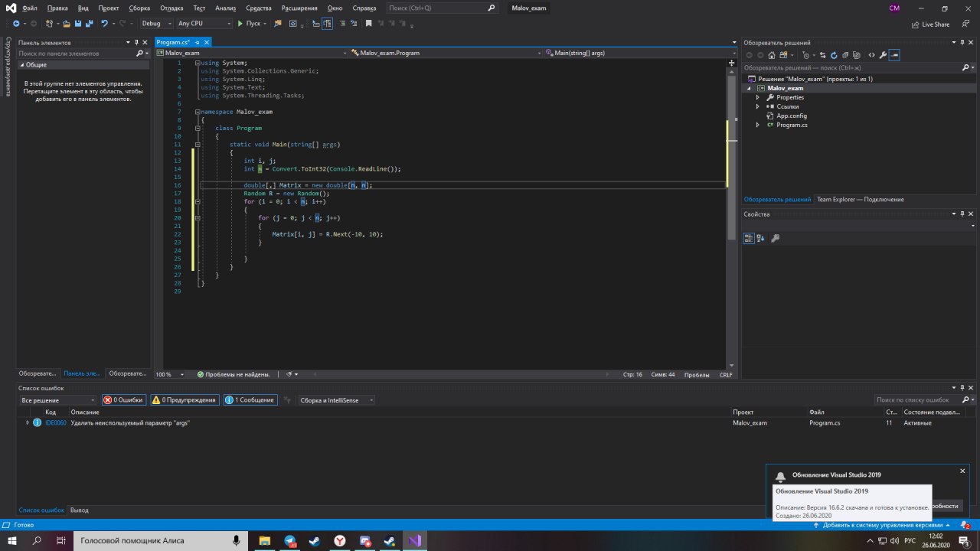Collapse the Main method code block

pyautogui.click(x=198, y=144)
